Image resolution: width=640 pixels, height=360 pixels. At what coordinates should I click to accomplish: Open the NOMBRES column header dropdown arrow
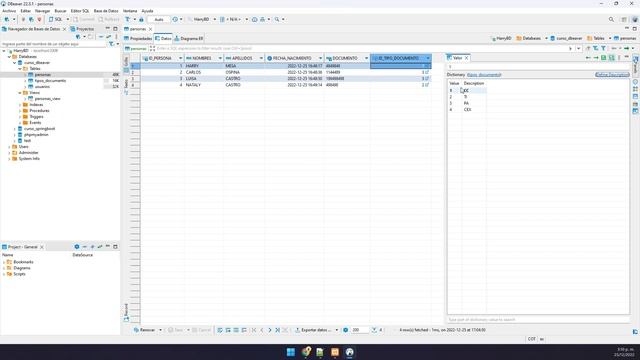click(x=220, y=58)
